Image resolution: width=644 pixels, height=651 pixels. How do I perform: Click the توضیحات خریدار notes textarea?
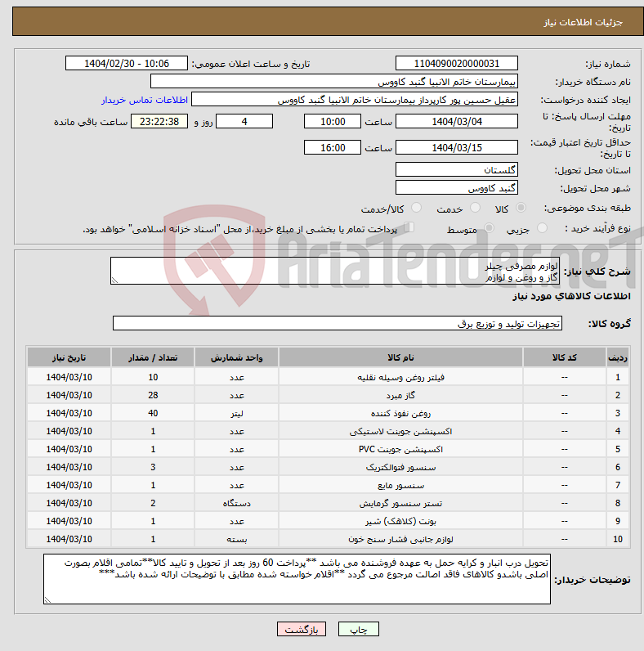[x=297, y=579]
